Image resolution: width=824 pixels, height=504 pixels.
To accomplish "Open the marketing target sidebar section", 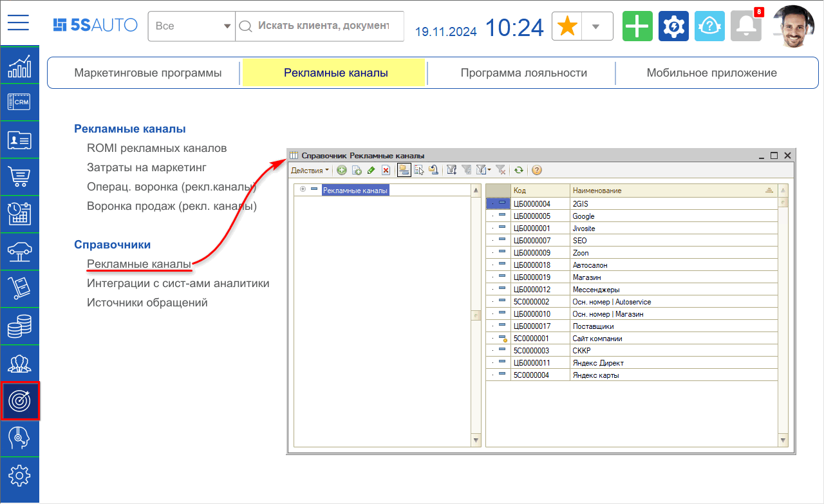I will point(20,401).
